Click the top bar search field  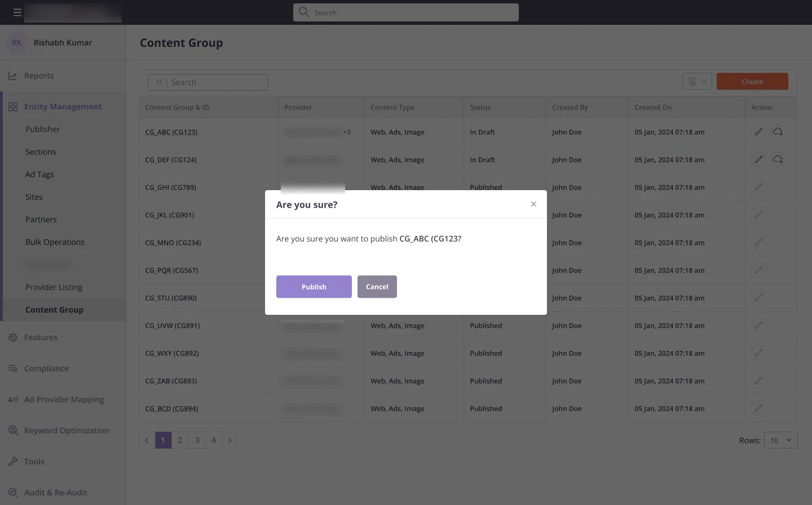pos(406,12)
